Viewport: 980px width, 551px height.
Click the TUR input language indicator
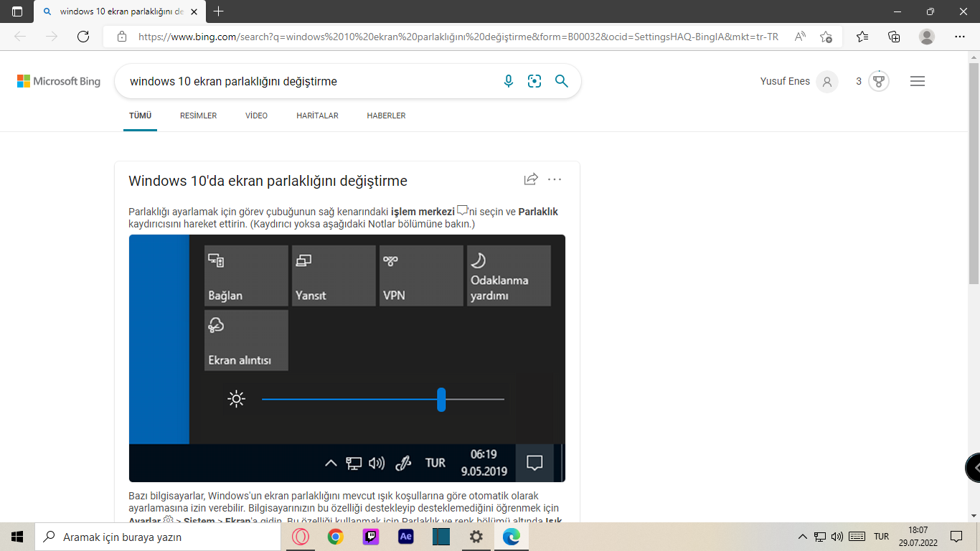tap(882, 537)
